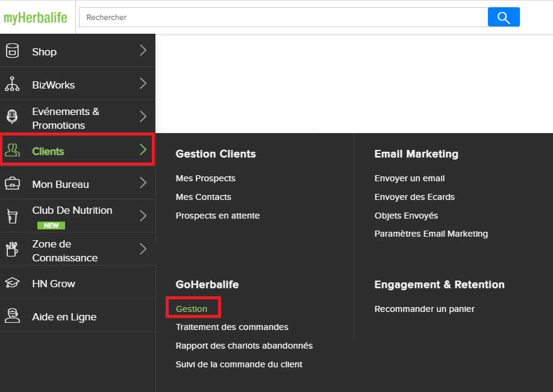Select the Clients menu item
This screenshot has height=392, width=553.
pyautogui.click(x=78, y=149)
